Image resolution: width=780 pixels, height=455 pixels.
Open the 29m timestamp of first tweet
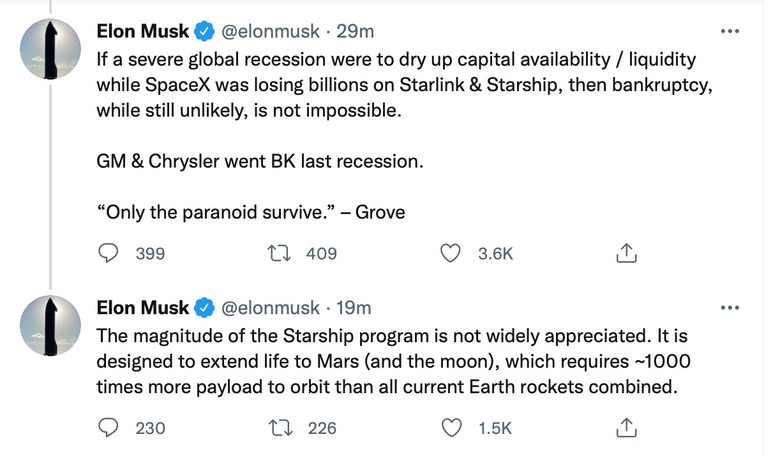click(351, 32)
